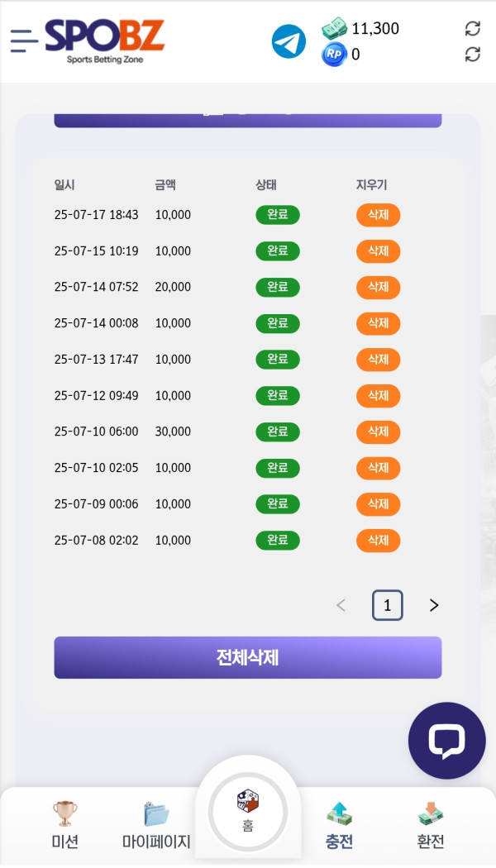
Task: Open the hamburger menu
Action: pos(24,41)
